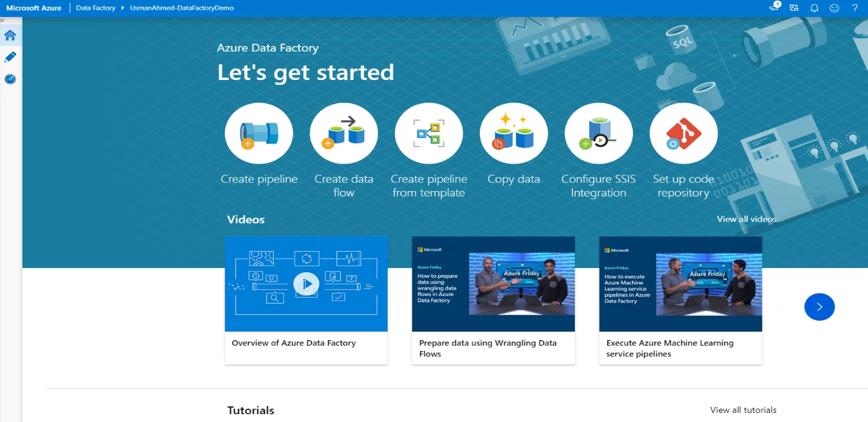The height and width of the screenshot is (422, 868).
Task: Click the Create data flow circle icon
Action: (x=343, y=133)
